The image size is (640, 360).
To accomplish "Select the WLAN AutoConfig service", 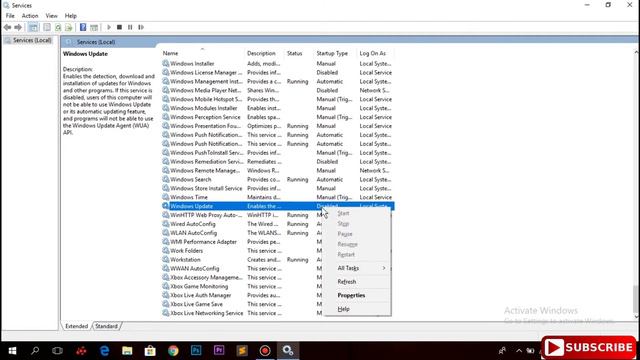I will (193, 233).
